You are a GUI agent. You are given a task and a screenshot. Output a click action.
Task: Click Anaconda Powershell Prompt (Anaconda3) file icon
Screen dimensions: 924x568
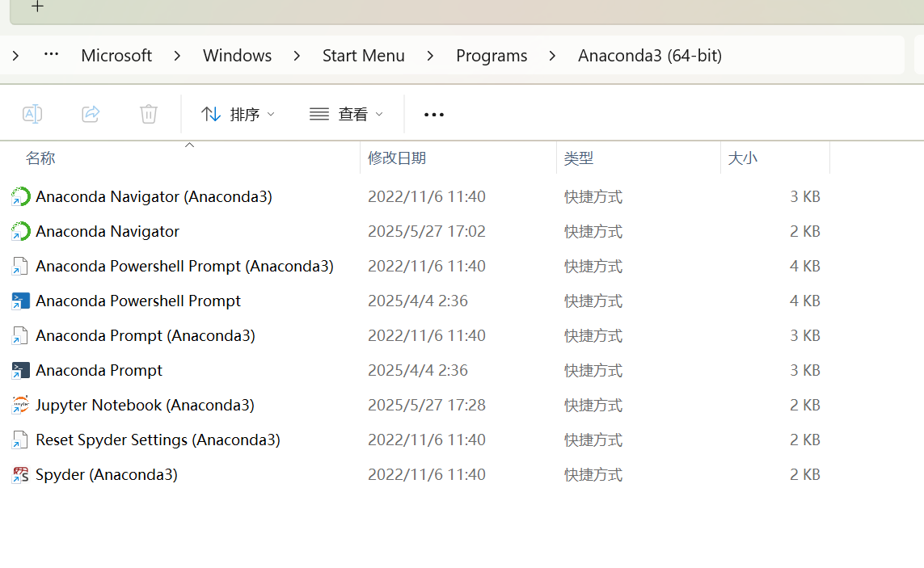click(x=20, y=266)
